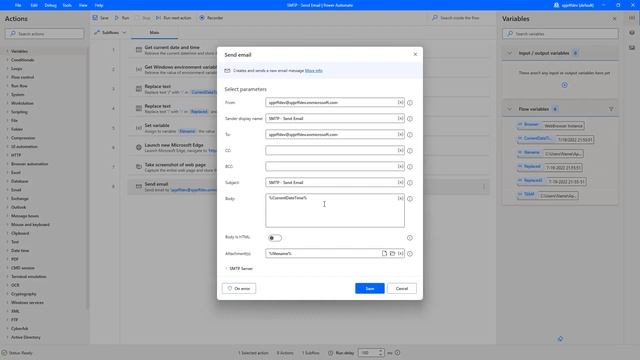Image resolution: width=640 pixels, height=360 pixels.
Task: Collapse Input / output variables section
Action: click(x=509, y=53)
